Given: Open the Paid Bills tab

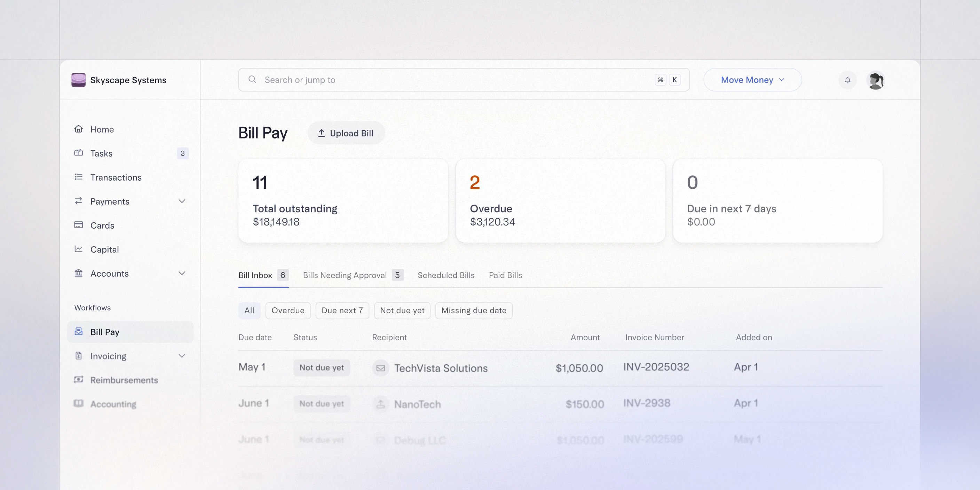Looking at the screenshot, I should click(505, 275).
